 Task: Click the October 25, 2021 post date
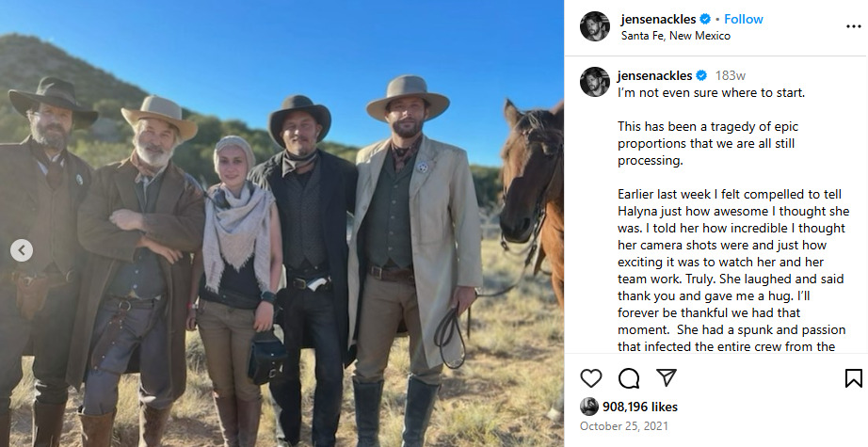click(x=624, y=426)
